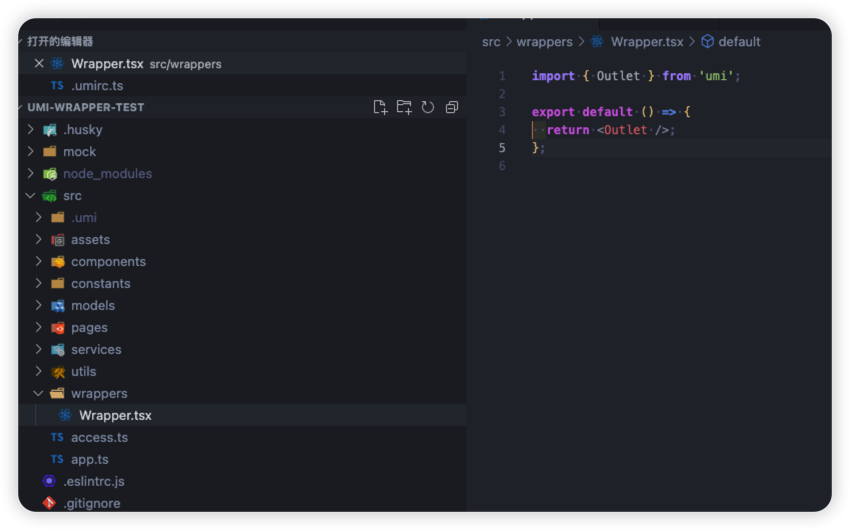Click the pages folder icon
The height and width of the screenshot is (530, 850).
tap(57, 328)
